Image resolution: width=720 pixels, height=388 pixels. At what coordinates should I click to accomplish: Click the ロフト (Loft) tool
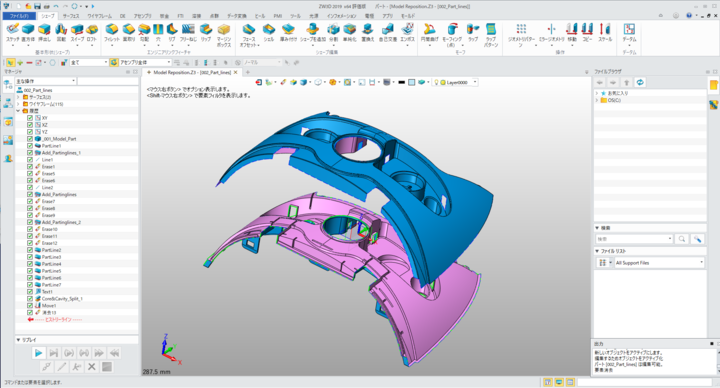point(92,33)
